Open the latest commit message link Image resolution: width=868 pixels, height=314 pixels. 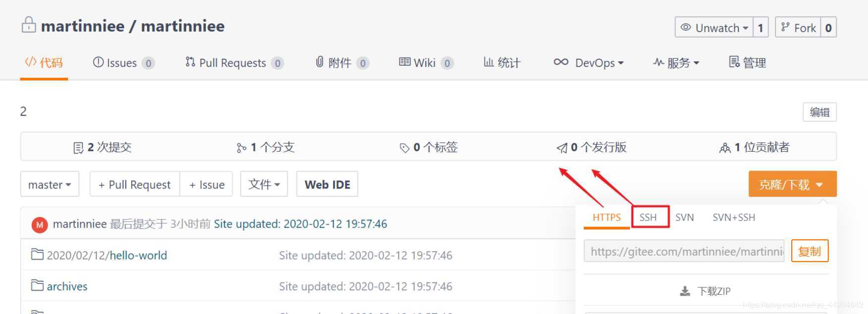(301, 224)
